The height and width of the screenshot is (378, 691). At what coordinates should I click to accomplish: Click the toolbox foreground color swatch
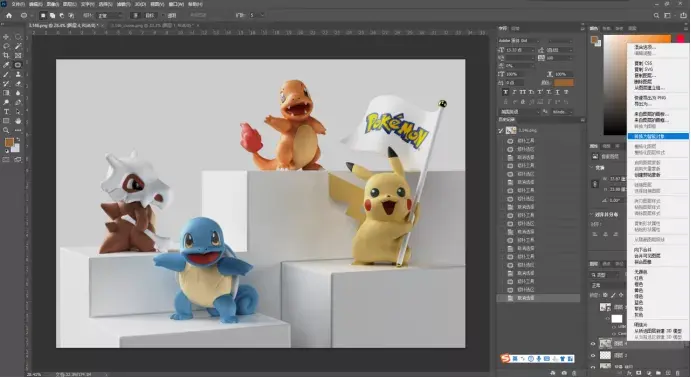click(9, 142)
